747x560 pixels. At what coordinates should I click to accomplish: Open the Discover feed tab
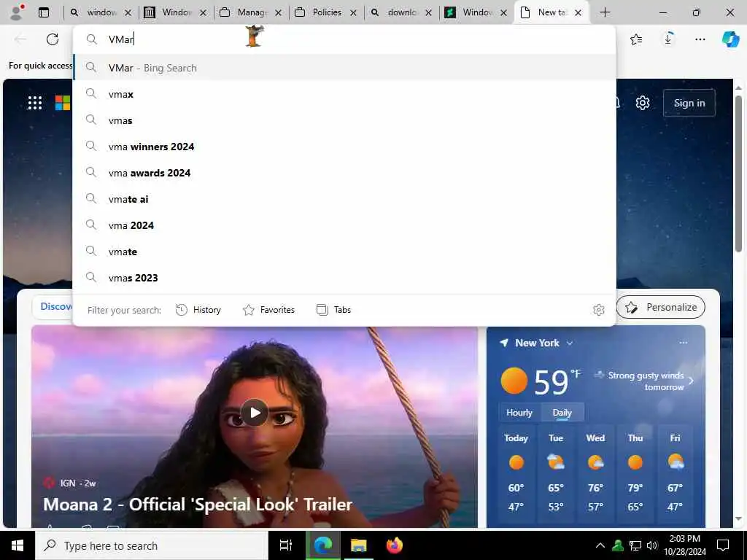click(53, 307)
